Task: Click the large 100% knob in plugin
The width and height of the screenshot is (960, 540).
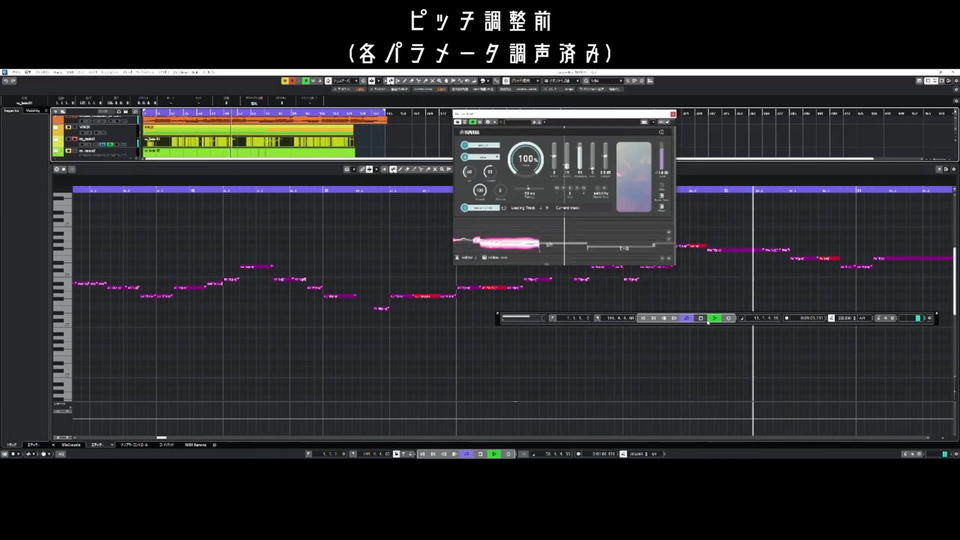Action: 526,159
